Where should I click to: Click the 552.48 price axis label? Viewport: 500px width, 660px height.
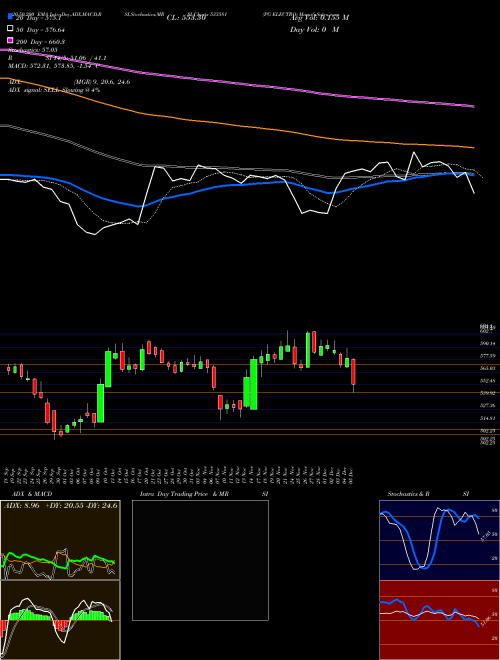488,381
